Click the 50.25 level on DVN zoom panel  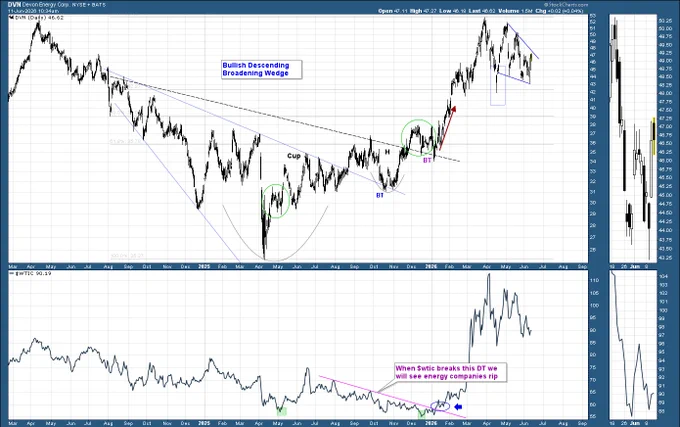[x=665, y=21]
